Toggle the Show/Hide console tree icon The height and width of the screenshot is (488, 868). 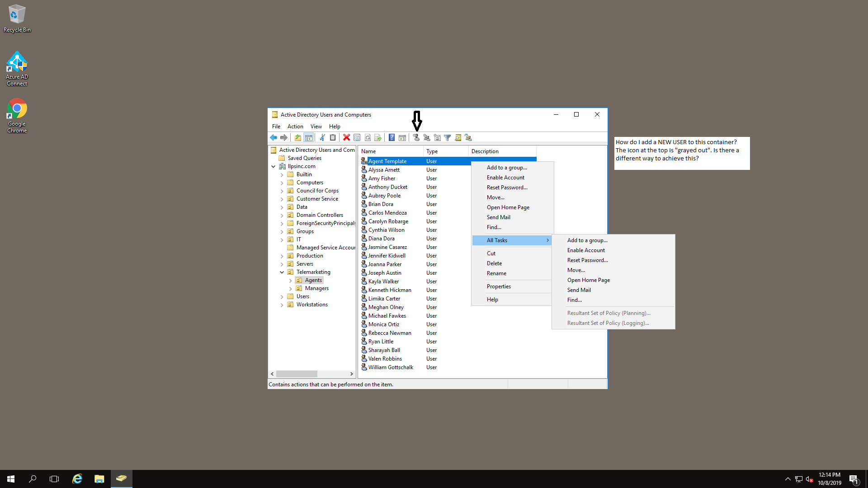click(308, 137)
